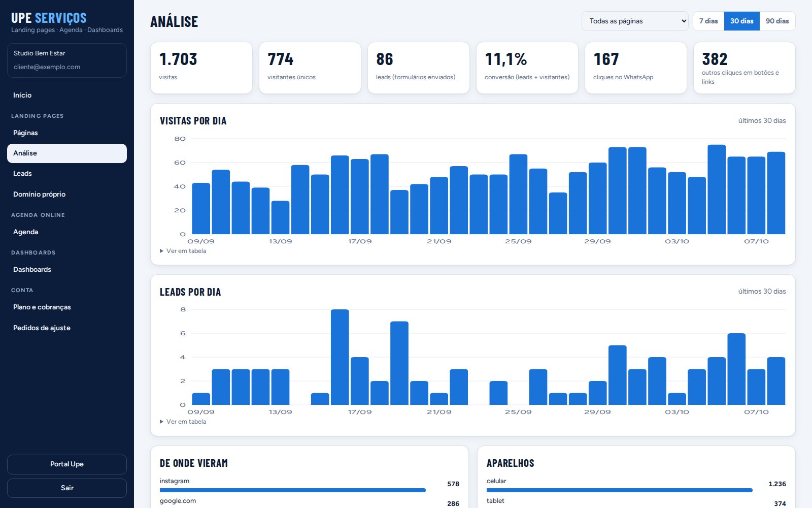This screenshot has width=812, height=508.
Task: Click the celular device progress bar
Action: click(x=620, y=490)
